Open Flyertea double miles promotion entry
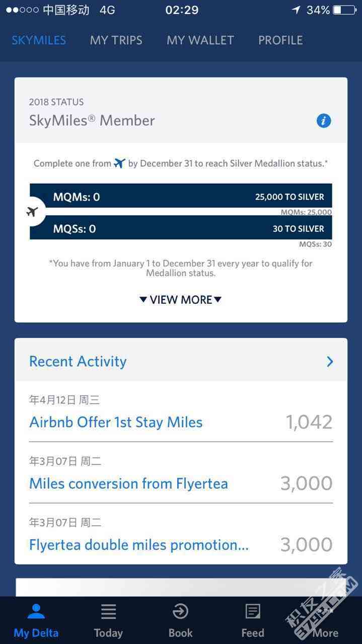The width and height of the screenshot is (362, 644). [x=181, y=534]
